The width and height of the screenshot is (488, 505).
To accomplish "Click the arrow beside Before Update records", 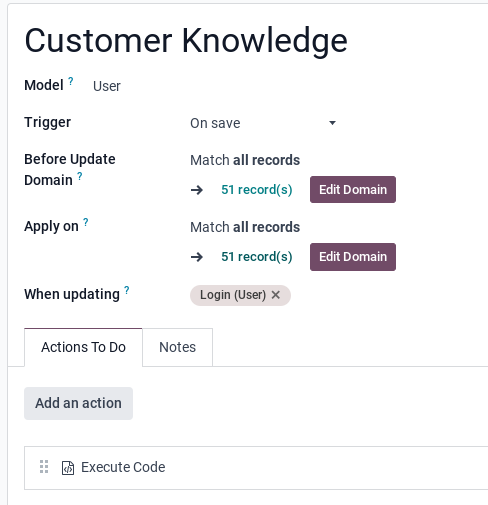I will (x=197, y=190).
